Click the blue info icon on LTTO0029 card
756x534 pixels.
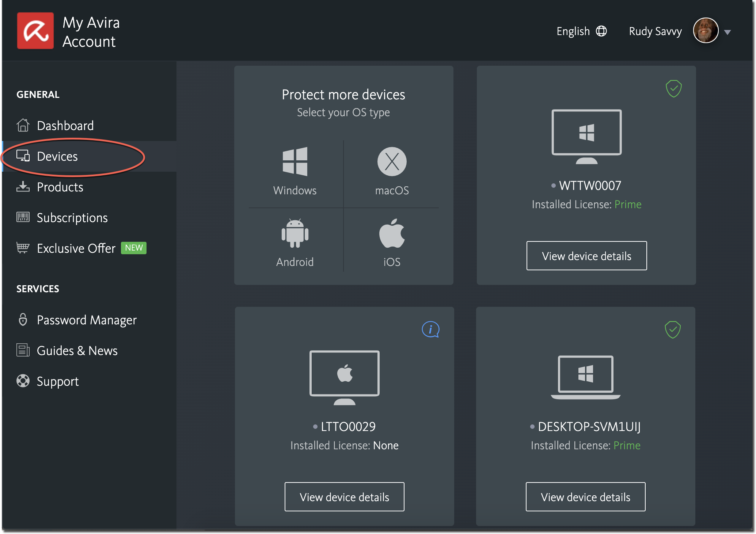[x=430, y=329]
